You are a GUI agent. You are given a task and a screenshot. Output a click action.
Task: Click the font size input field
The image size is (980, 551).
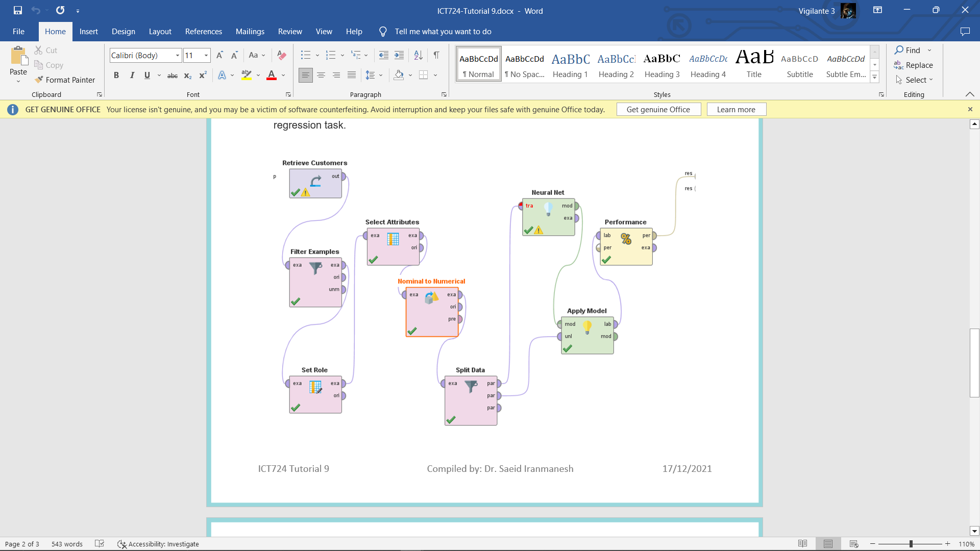(x=193, y=55)
